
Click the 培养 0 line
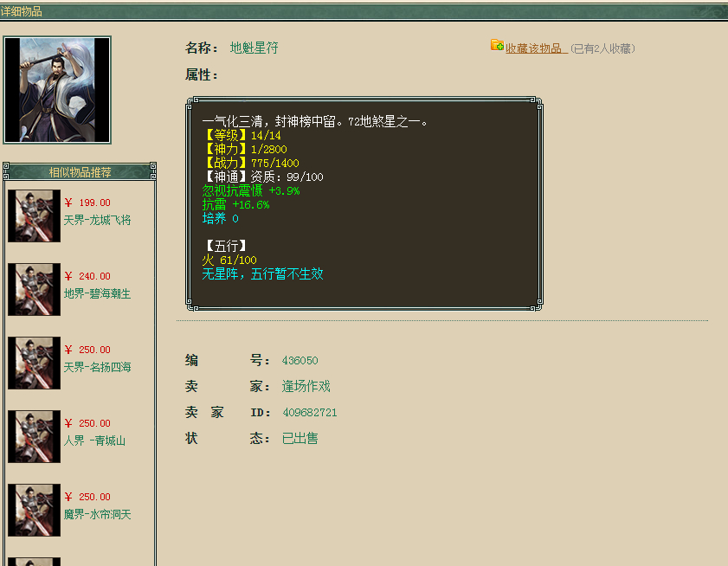pyautogui.click(x=221, y=219)
